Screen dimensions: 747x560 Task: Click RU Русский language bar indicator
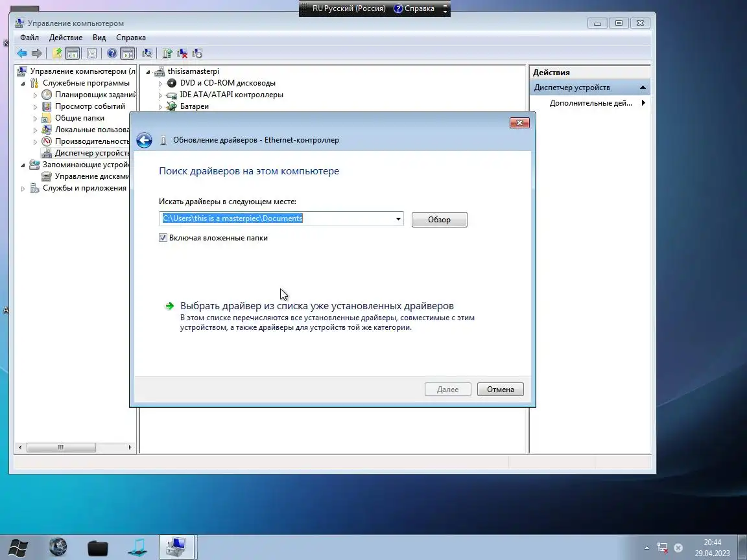coord(349,8)
